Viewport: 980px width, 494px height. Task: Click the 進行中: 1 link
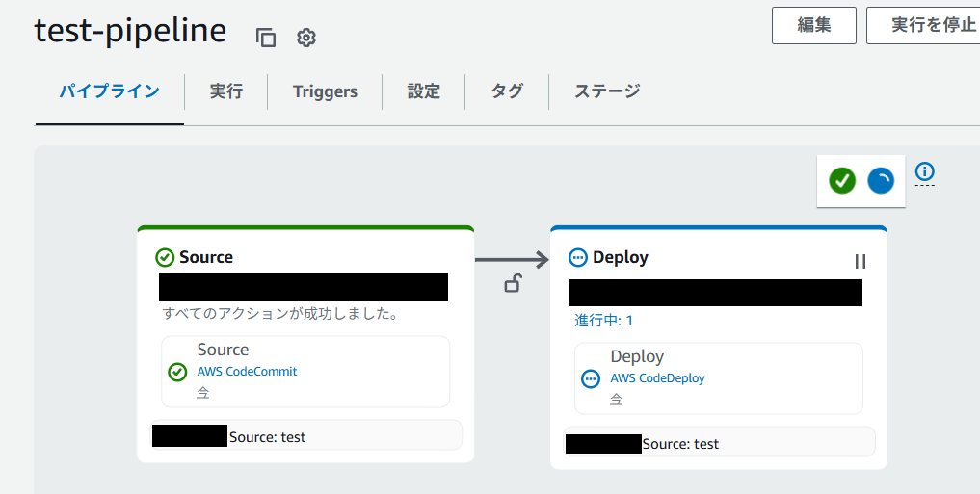pos(604,321)
